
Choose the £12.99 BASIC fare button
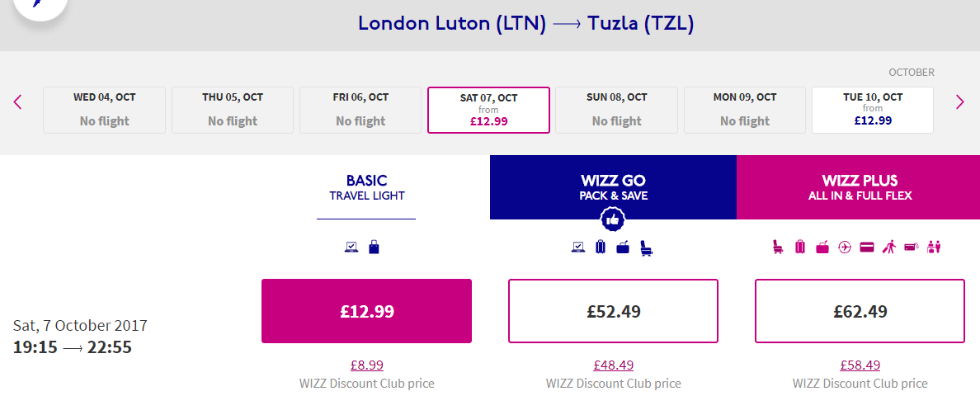[x=367, y=311]
